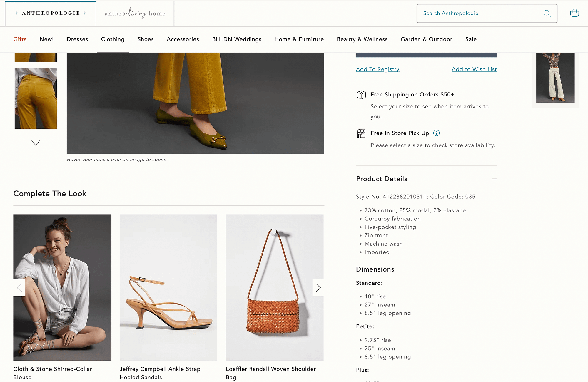Toggle the Anthro Living Home tab
This screenshot has width=588, height=382.
[135, 13]
